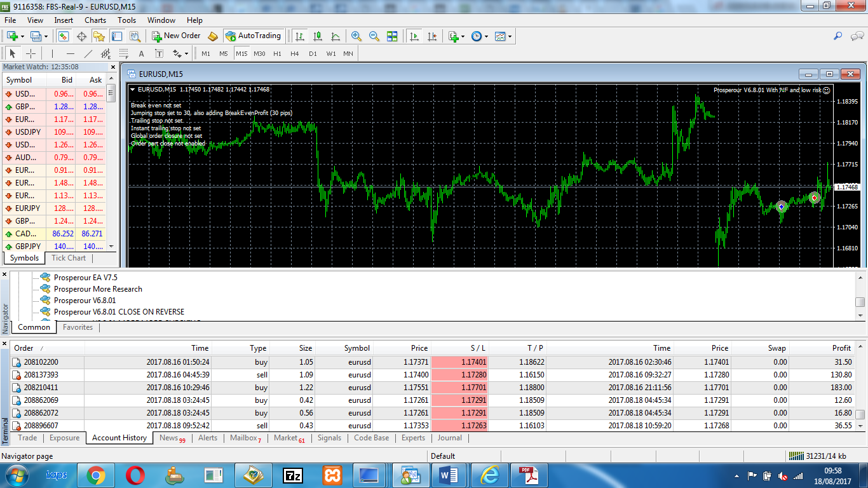Switch to the Trade tab
Viewport: 868px width, 488px height.
coord(27,438)
